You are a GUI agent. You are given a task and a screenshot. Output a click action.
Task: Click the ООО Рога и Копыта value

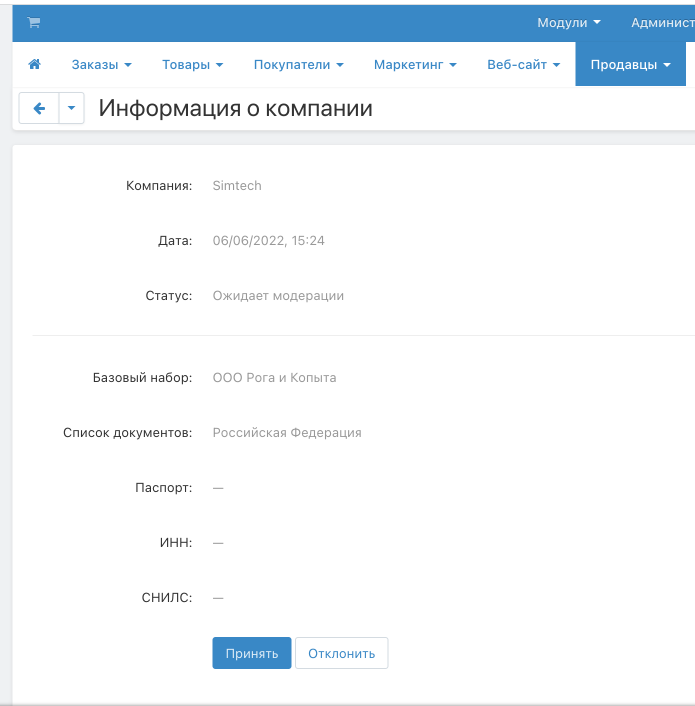pos(274,378)
